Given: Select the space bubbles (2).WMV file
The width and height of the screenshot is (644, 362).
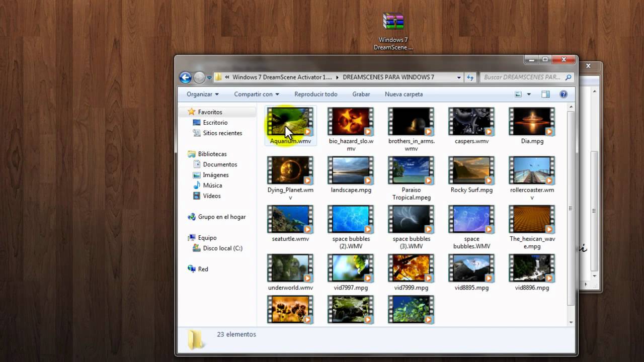Looking at the screenshot, I should [x=351, y=227].
